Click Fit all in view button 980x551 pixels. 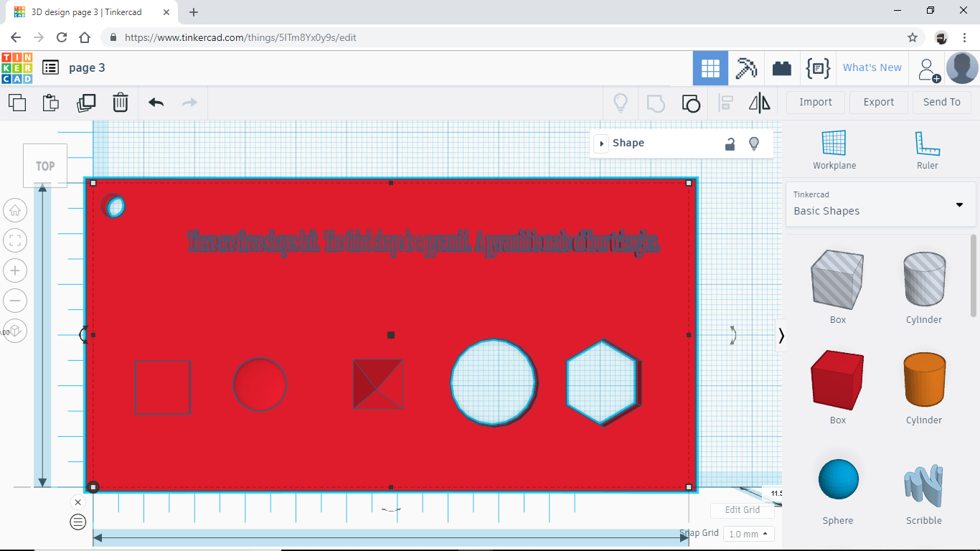tap(16, 240)
